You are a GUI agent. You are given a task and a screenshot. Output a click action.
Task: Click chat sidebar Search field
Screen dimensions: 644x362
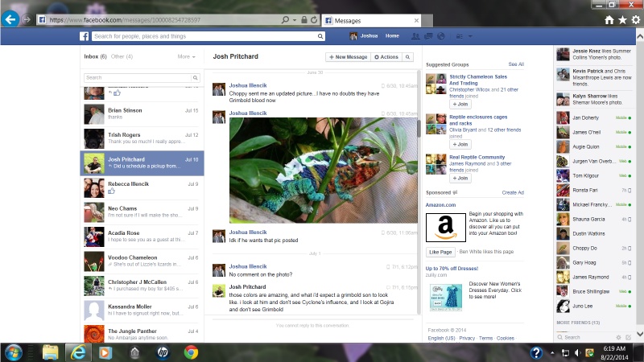tap(585, 337)
